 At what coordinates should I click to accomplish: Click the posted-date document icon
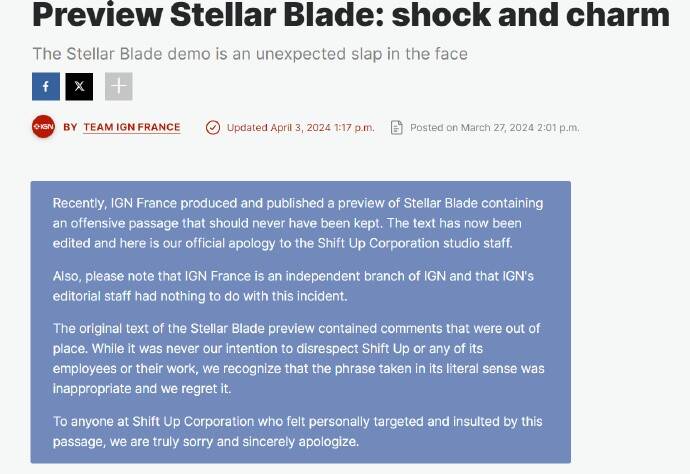397,127
